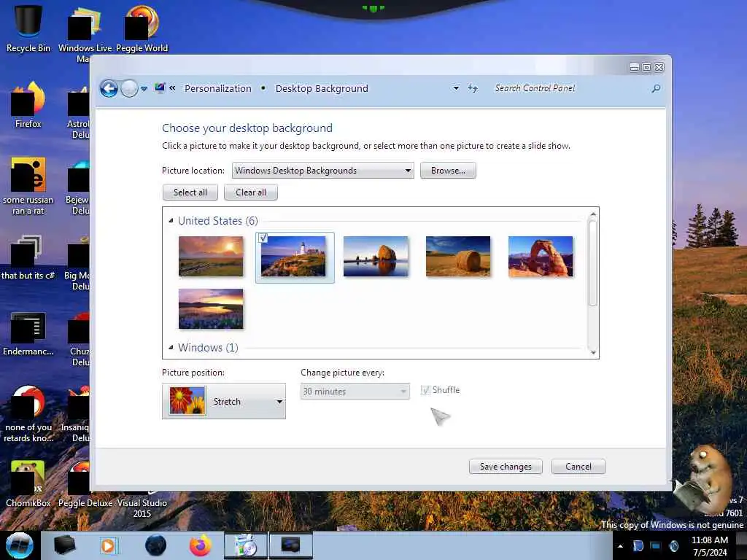This screenshot has height=560, width=747.
Task: Select the 'none of you' desktop icon
Action: tap(28, 413)
